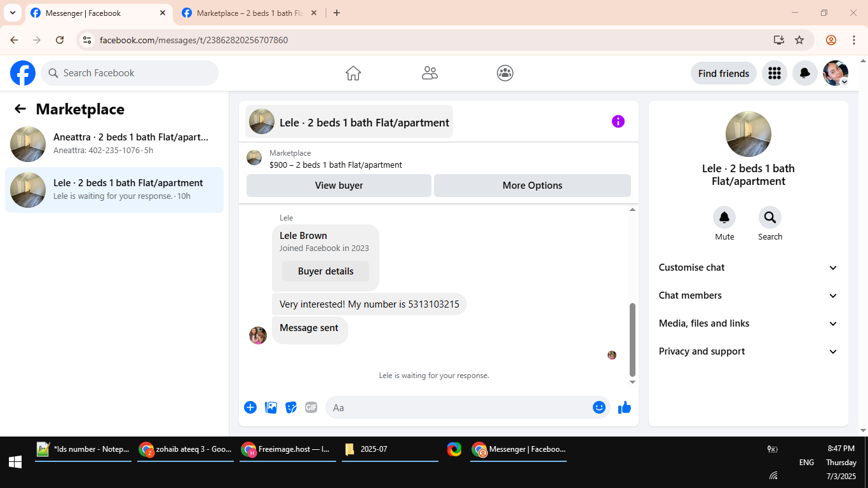This screenshot has height=488, width=868.
Task: Expand Privacy and support section
Action: [749, 351]
